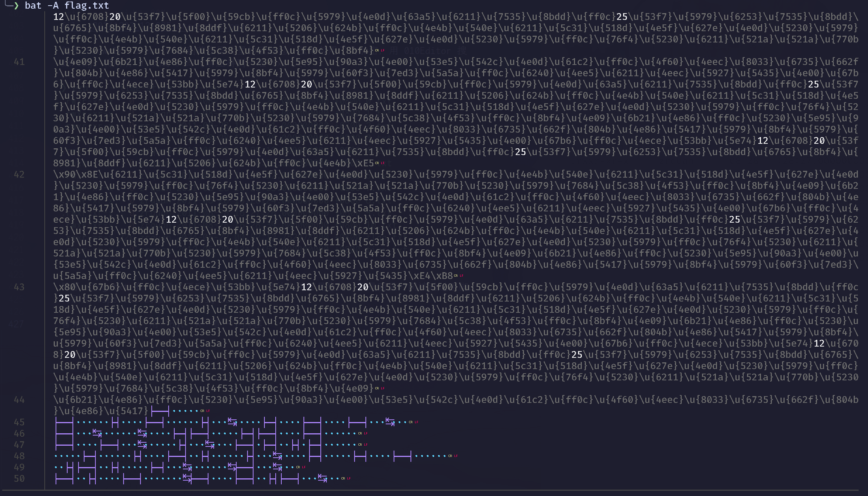Viewport: 868px width, 496px height.
Task: Select line number 46 in the gutter
Action: pos(19,433)
